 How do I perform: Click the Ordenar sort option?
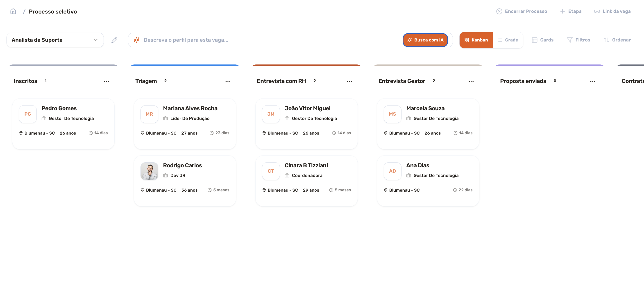tap(617, 40)
